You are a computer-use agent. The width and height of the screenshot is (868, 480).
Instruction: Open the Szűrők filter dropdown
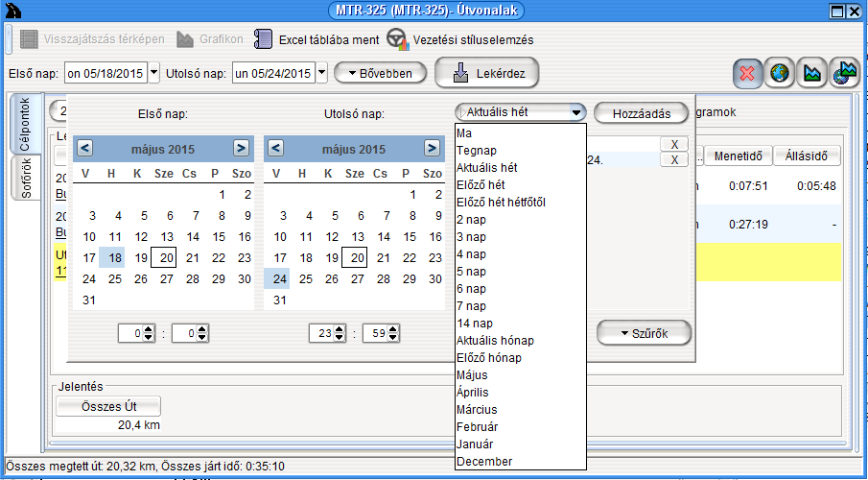click(645, 333)
